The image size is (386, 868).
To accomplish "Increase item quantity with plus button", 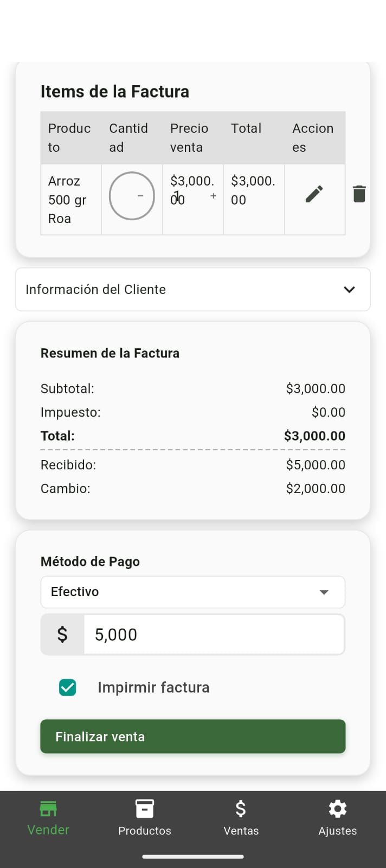I will click(213, 196).
